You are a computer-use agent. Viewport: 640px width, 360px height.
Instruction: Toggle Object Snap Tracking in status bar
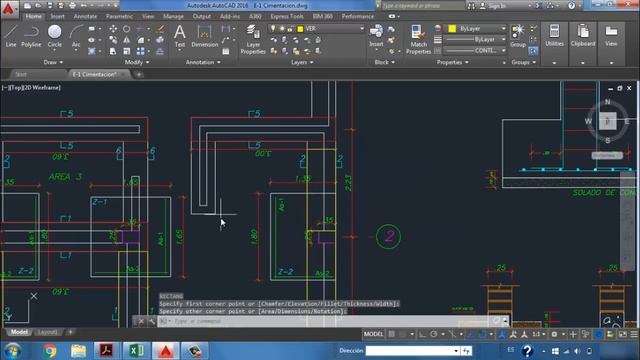tap(470, 334)
